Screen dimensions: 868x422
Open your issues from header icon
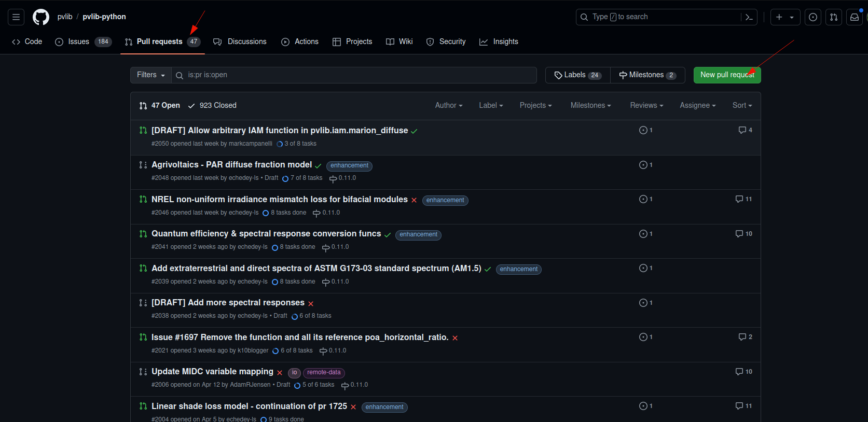813,17
